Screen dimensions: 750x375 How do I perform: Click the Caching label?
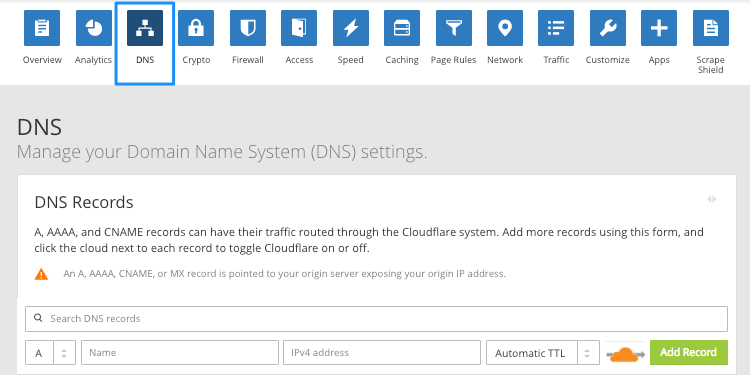(402, 60)
